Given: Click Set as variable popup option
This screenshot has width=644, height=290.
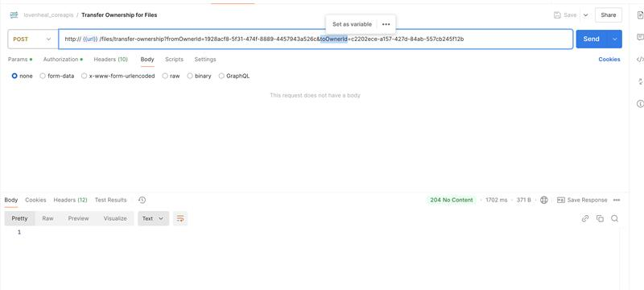Looking at the screenshot, I should click(352, 24).
